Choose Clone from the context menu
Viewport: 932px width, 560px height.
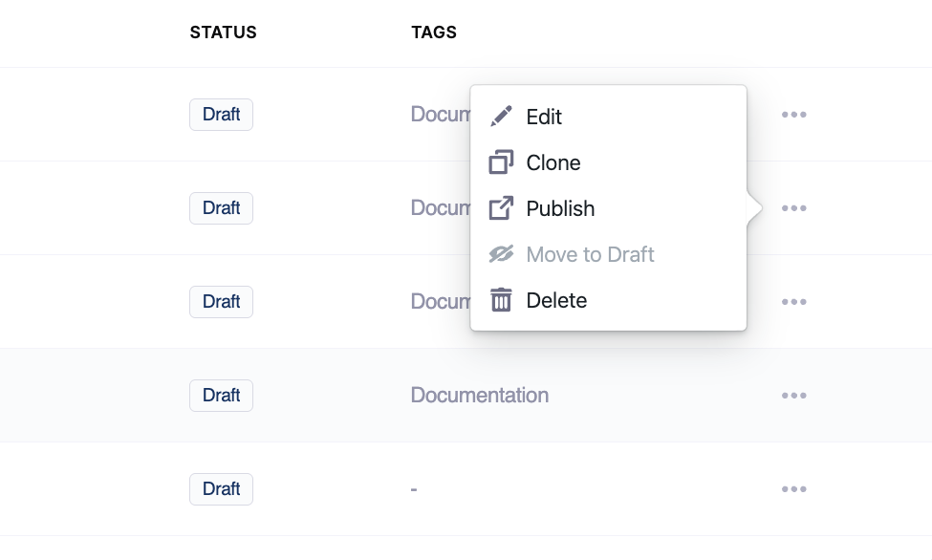tap(553, 162)
